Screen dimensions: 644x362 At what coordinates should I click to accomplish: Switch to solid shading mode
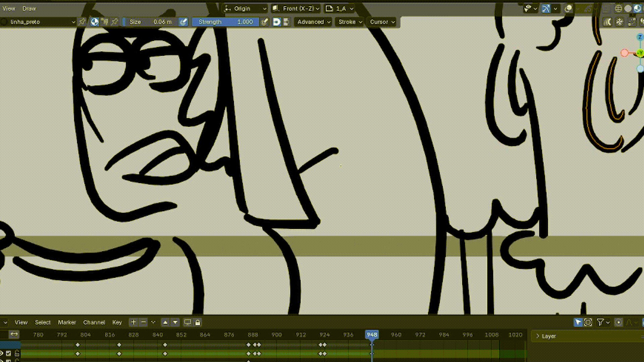click(628, 8)
